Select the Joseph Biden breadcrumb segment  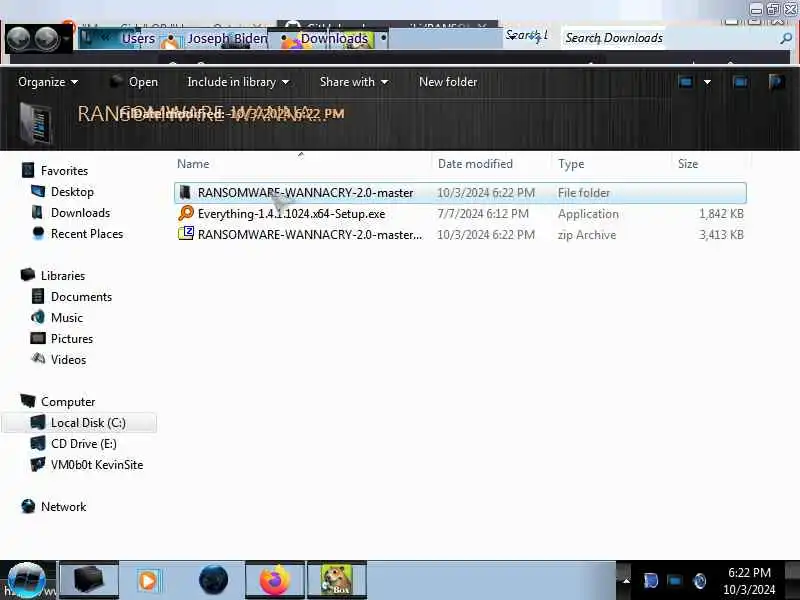click(227, 39)
